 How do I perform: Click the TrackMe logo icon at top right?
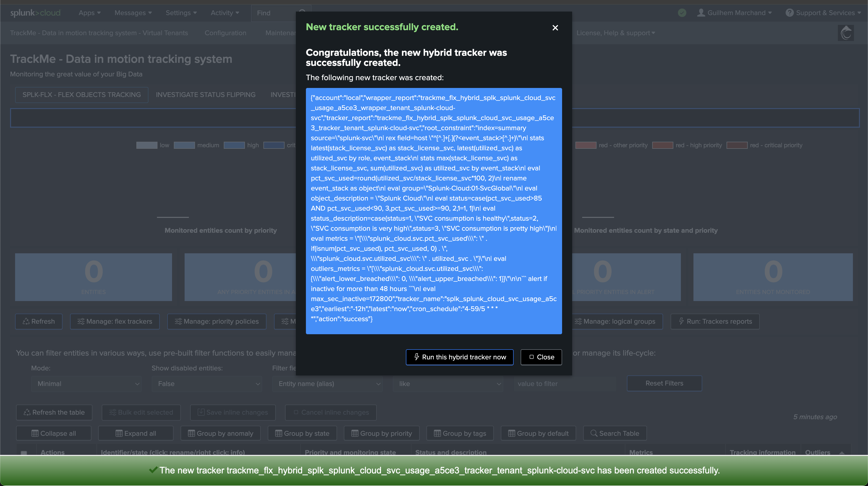click(x=846, y=33)
